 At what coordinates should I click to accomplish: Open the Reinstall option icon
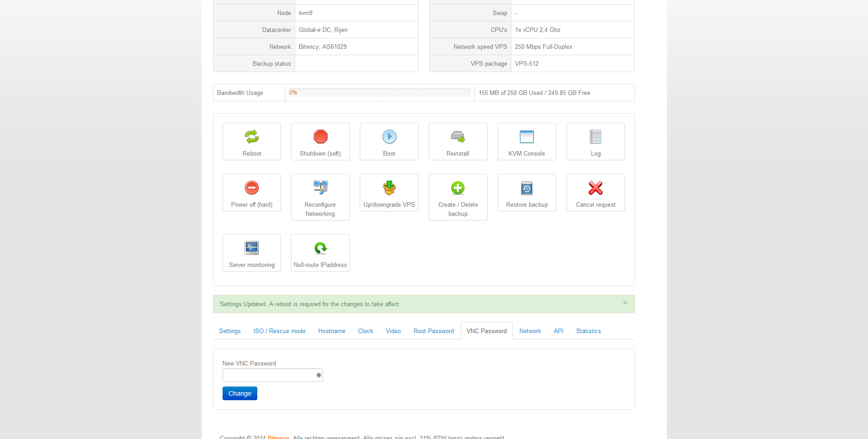457,136
